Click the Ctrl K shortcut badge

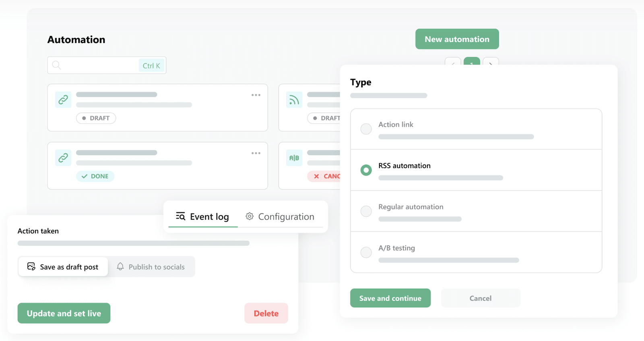(151, 66)
